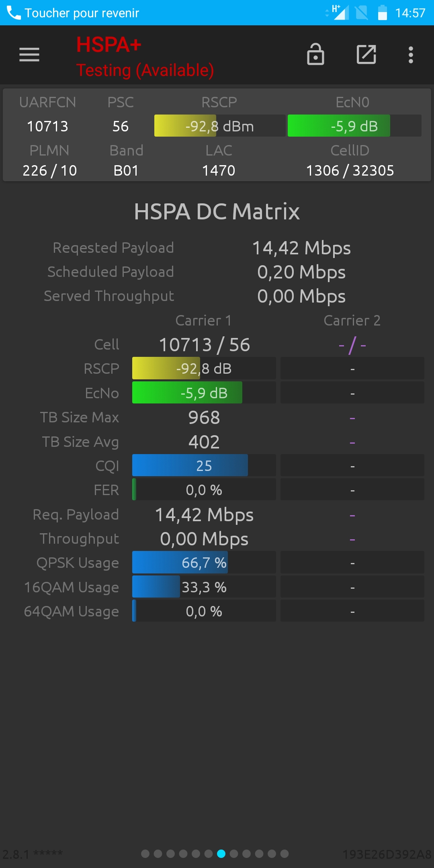
Task: Tap the unlock padlock icon
Action: (x=315, y=54)
